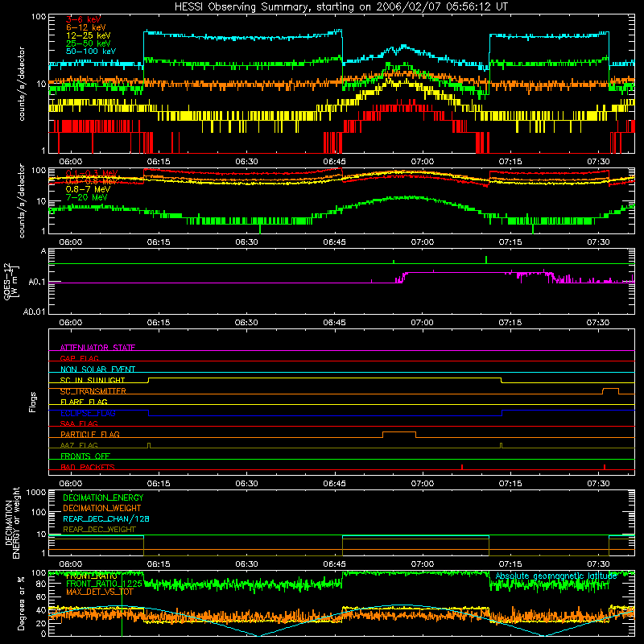
Task: Select the NON_SOLAR_EVENT flag label
Action: (x=97, y=369)
